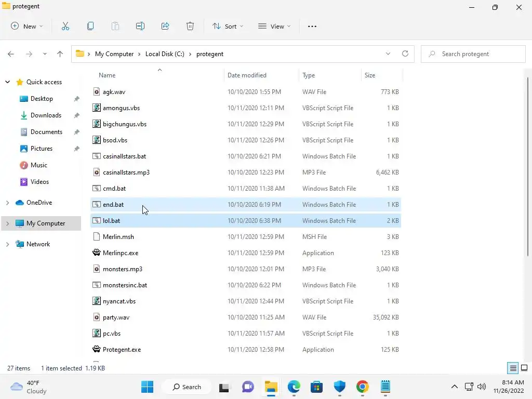Viewport: 532px width, 399px height.
Task: Open the See more ellipsis menu
Action: click(x=312, y=26)
